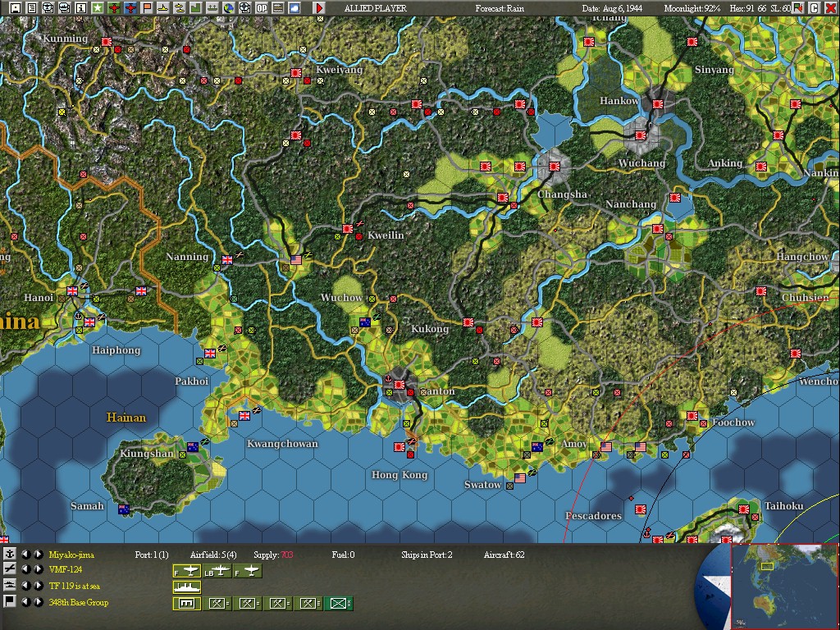Open the document list report icon
The width and height of the screenshot is (840, 630).
pos(32,7)
